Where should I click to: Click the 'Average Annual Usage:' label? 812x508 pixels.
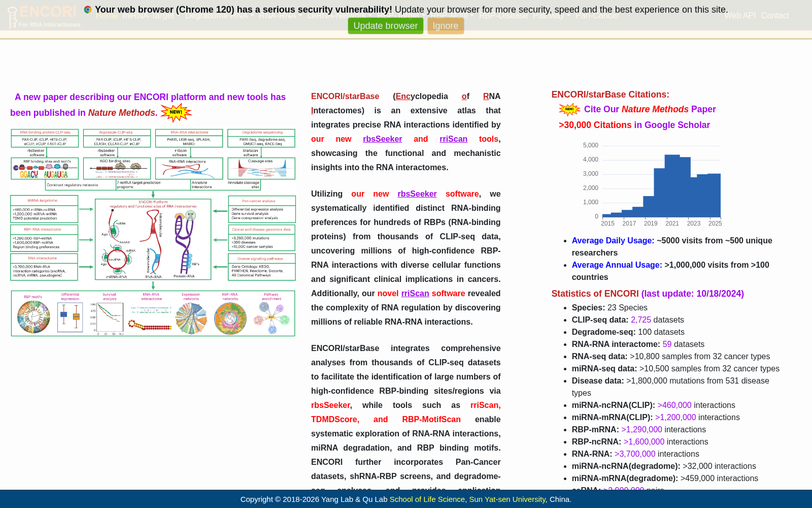pyautogui.click(x=617, y=265)
